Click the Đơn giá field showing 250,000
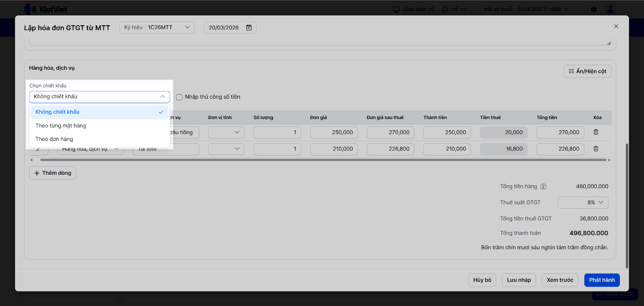Image resolution: width=644 pixels, height=306 pixels. point(334,132)
